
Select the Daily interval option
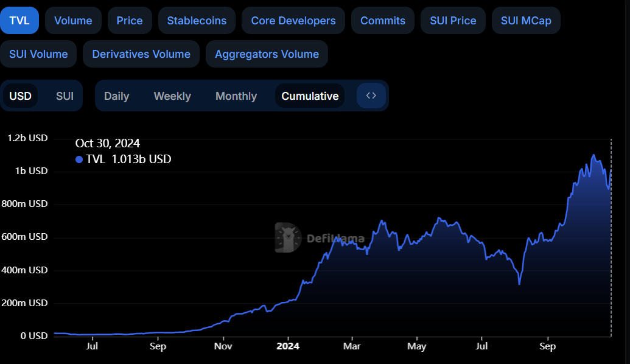click(117, 96)
